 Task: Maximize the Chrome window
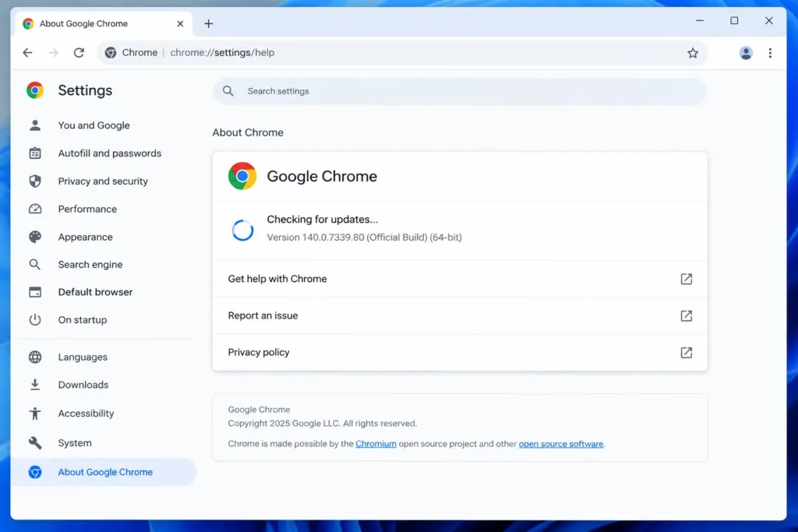click(734, 21)
